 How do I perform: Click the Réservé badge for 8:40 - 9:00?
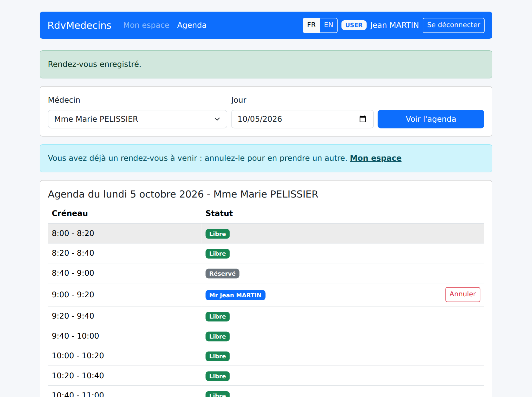(x=222, y=274)
